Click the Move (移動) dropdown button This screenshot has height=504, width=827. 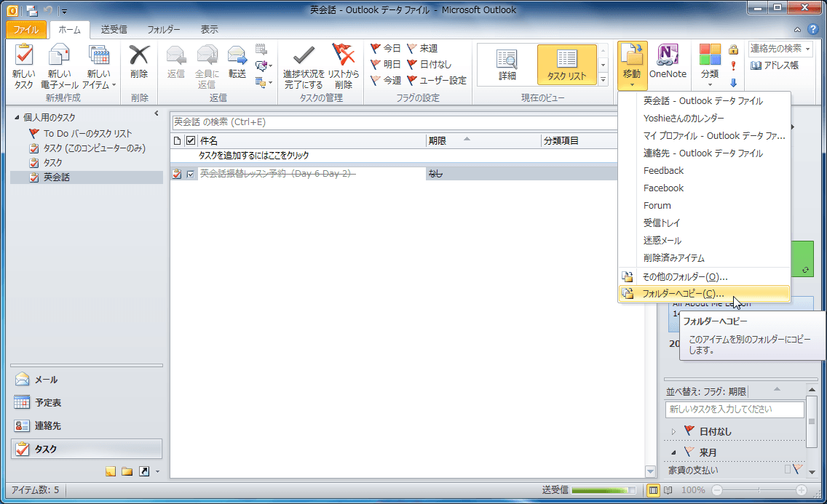[632, 65]
